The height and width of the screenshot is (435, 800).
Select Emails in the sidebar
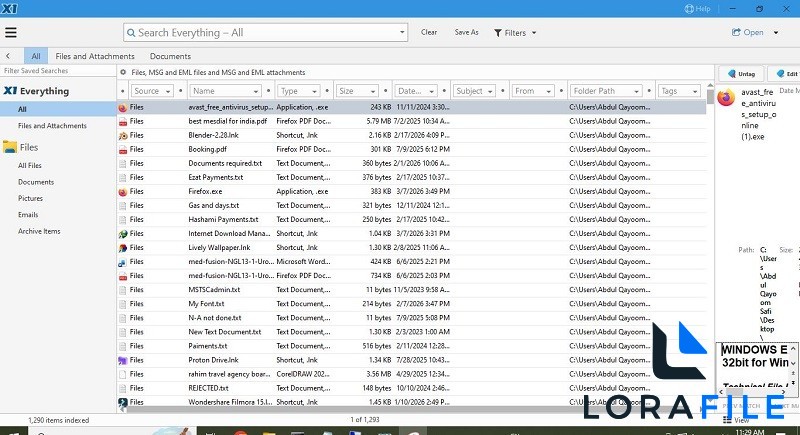tap(28, 215)
